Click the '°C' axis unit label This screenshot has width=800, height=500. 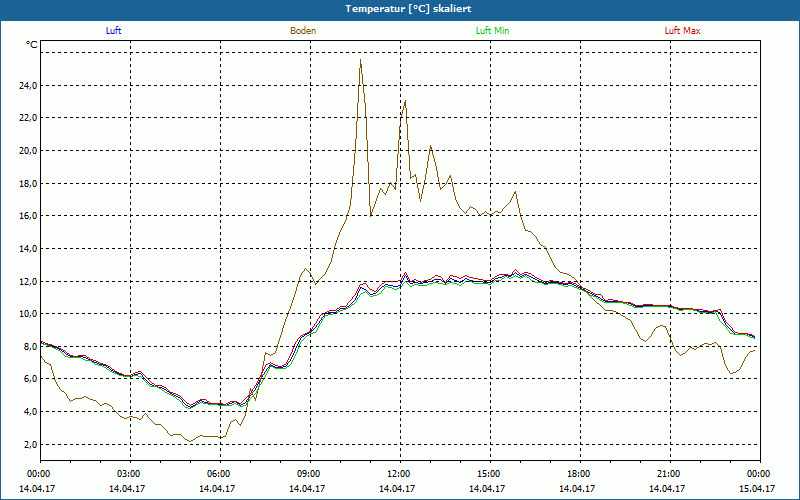(x=32, y=45)
